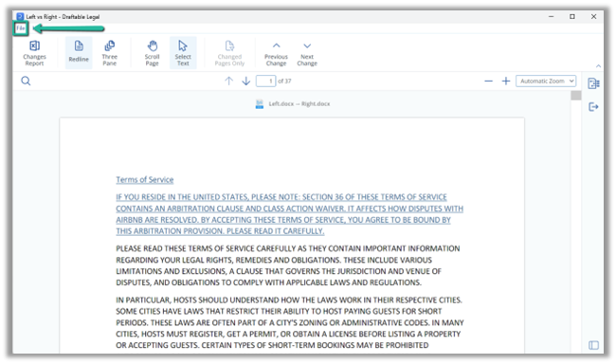Screen dimensions: 616x364
Task: Zoom out with the minus button
Action: click(x=488, y=81)
